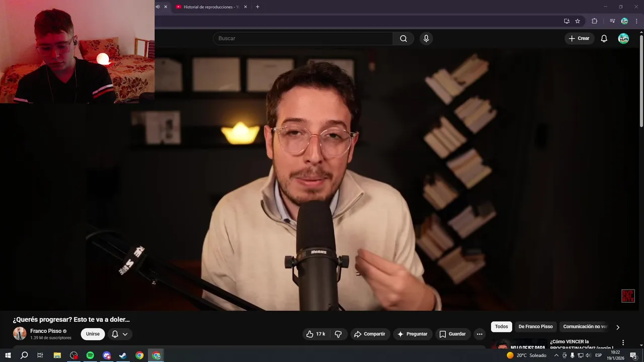
Task: Save the video with Guardar
Action: click(453, 334)
